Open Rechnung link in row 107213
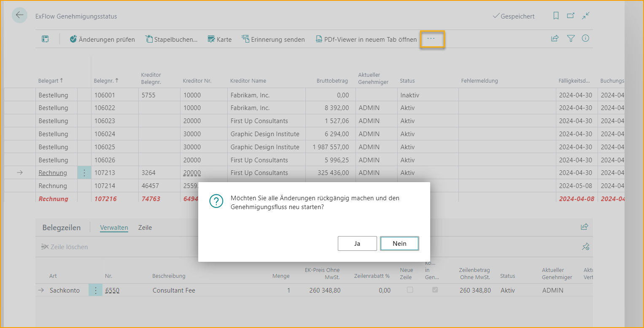 pyautogui.click(x=53, y=173)
